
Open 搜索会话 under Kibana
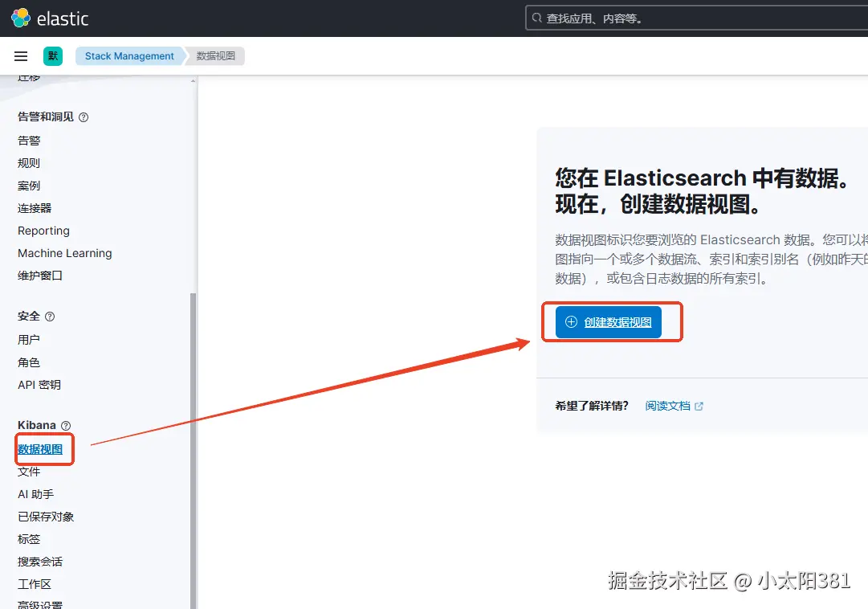click(x=40, y=562)
